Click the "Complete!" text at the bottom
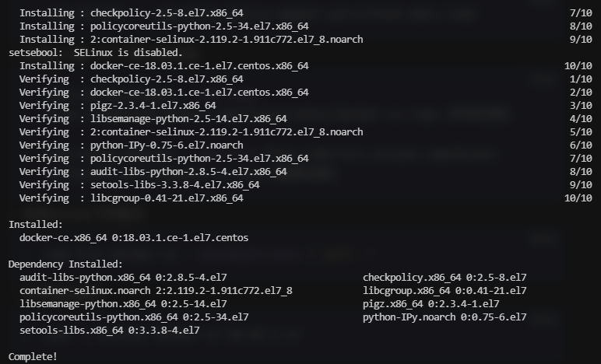The height and width of the screenshot is (364, 601). [x=33, y=357]
